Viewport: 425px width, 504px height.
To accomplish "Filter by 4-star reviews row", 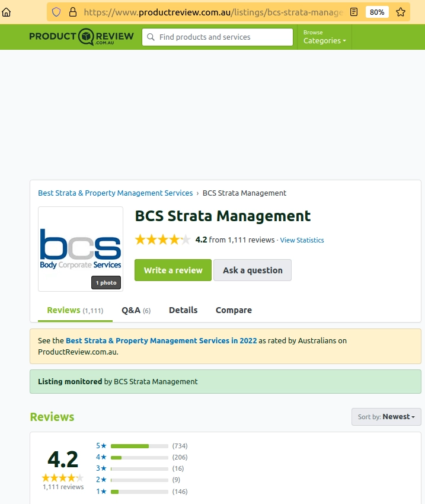I will pyautogui.click(x=142, y=457).
